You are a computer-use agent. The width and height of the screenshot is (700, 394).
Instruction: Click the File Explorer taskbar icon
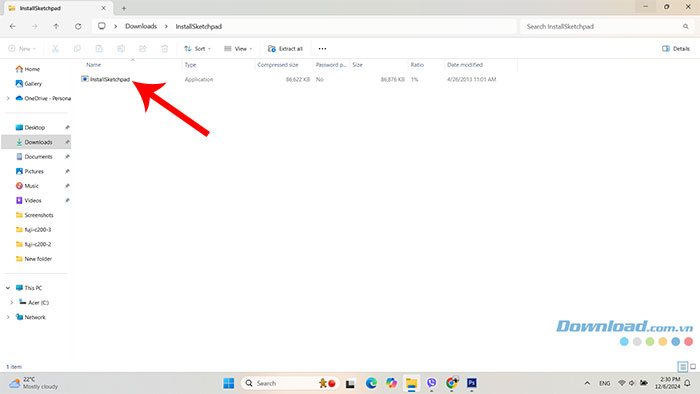[412, 383]
